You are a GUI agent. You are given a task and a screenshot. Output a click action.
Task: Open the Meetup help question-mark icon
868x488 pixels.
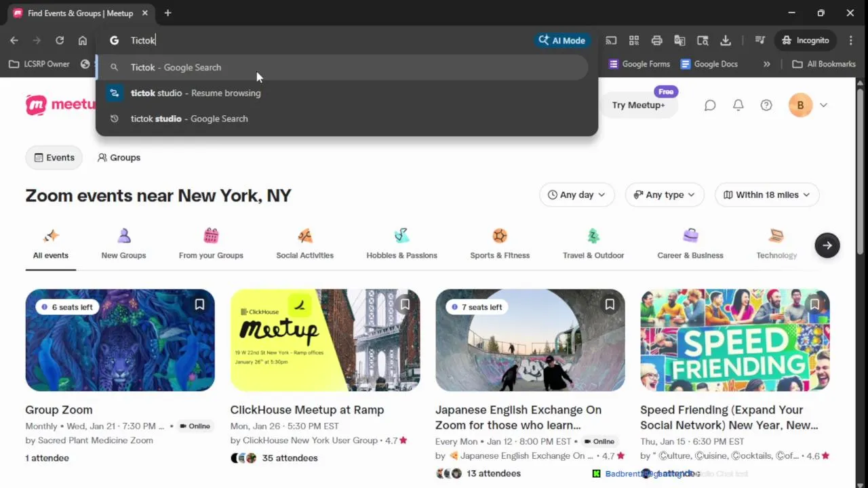766,105
